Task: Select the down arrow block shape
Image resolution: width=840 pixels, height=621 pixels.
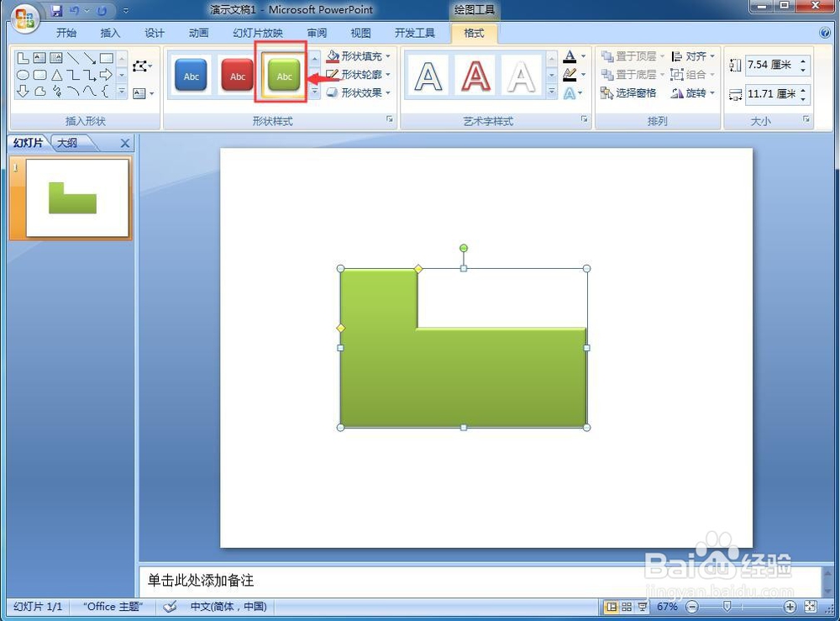Action: click(23, 92)
